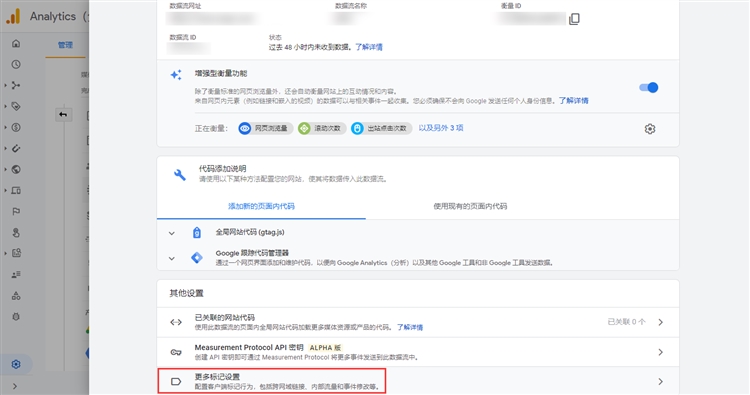
Task: Click the 出站点击次数 chip
Action: point(381,128)
